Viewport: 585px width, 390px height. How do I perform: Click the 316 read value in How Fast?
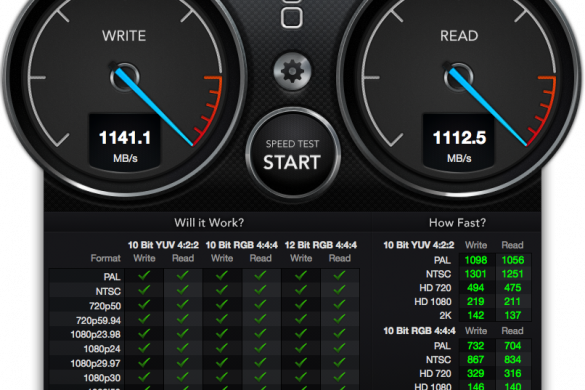tap(513, 374)
